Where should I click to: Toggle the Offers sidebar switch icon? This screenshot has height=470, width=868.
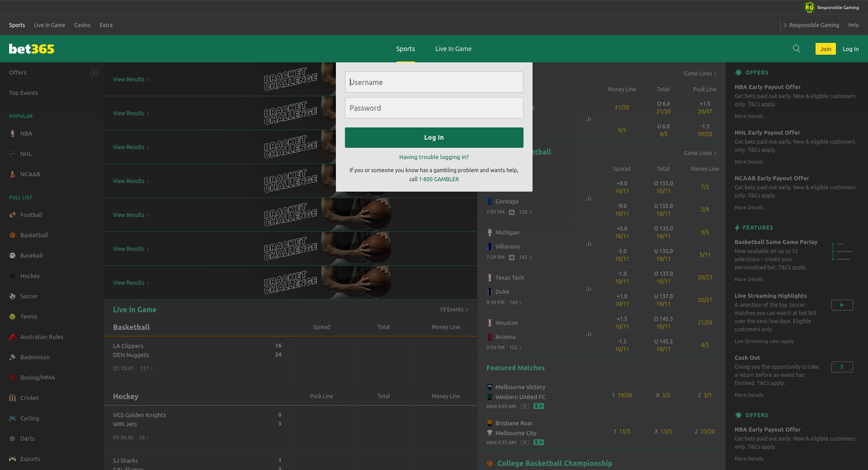coord(94,72)
